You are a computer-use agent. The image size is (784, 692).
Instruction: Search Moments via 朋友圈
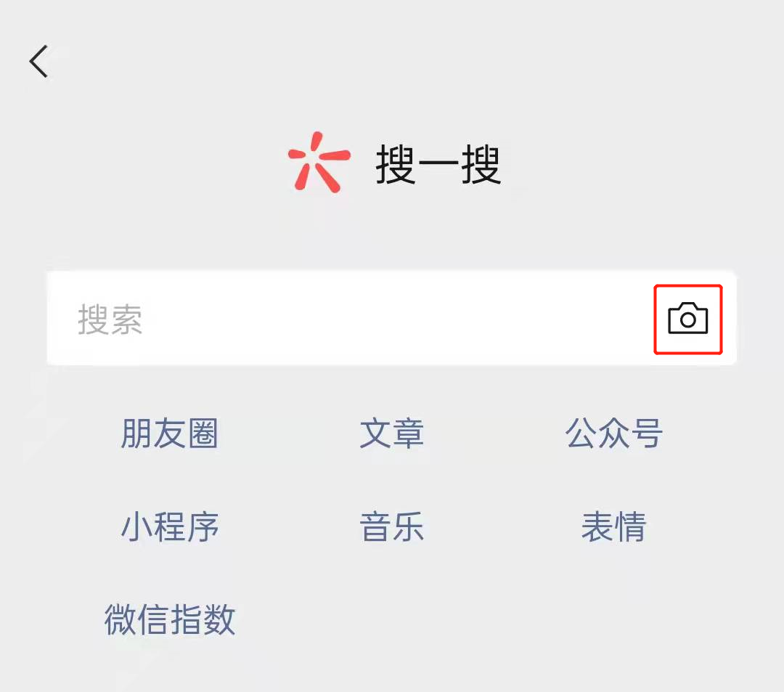(x=169, y=433)
